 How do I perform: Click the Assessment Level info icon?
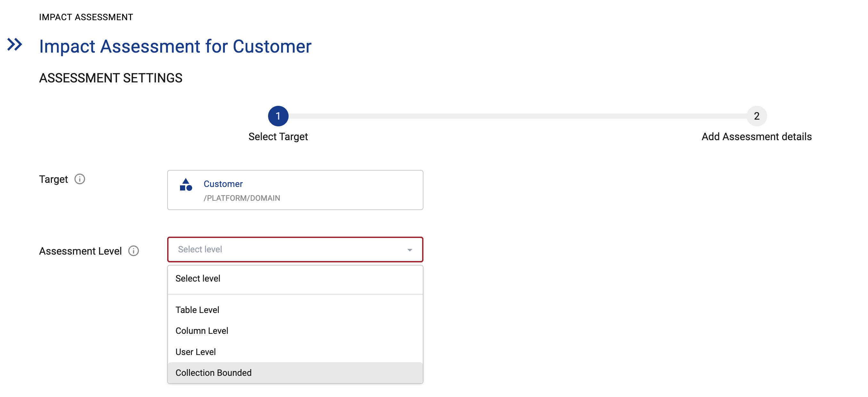(x=134, y=251)
